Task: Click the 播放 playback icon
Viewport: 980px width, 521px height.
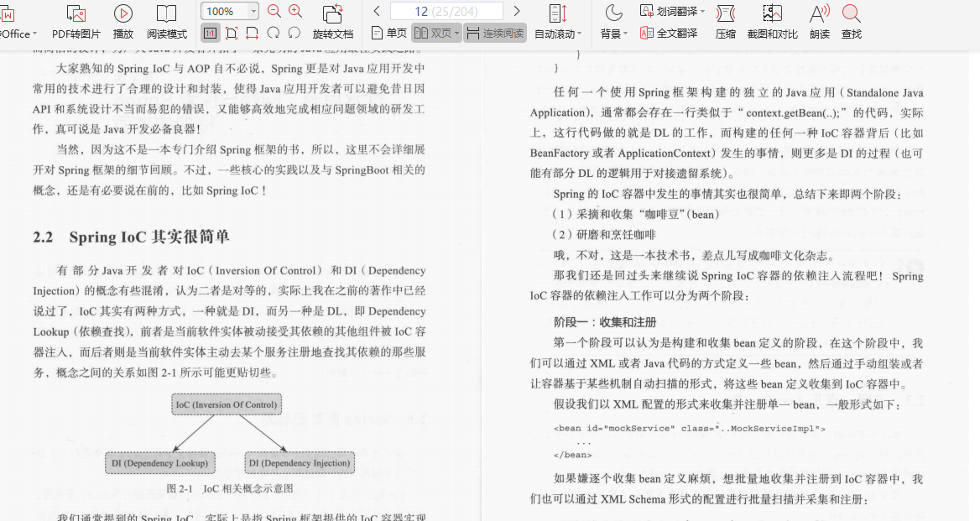Action: [122, 21]
